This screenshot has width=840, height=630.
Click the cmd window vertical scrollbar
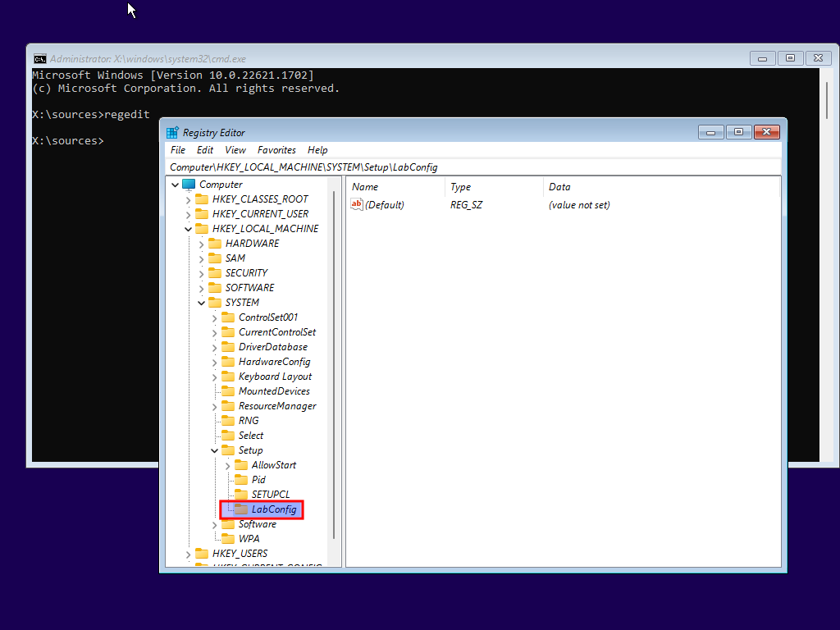point(827,100)
